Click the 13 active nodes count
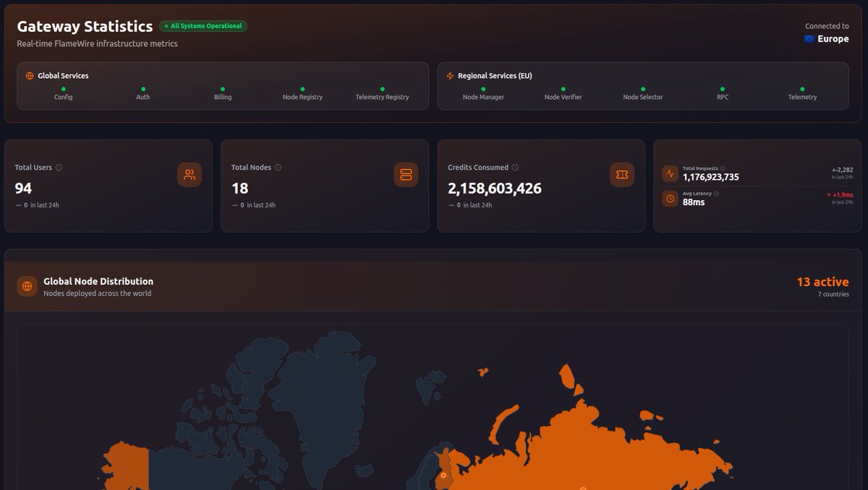868x490 pixels. 822,282
